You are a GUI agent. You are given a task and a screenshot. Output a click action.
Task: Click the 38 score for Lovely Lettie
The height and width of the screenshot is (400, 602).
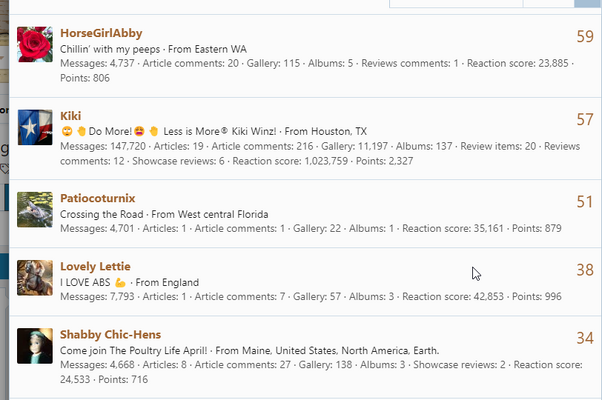click(x=585, y=270)
